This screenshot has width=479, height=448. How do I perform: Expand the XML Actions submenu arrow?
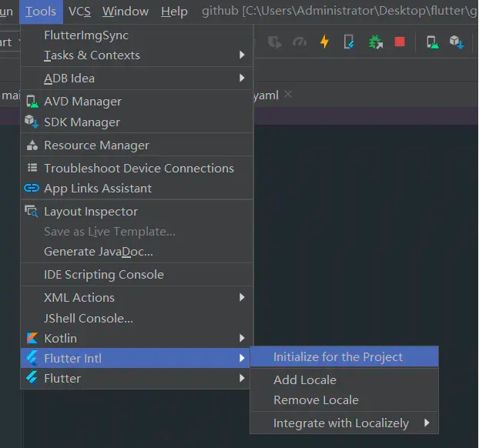point(242,297)
